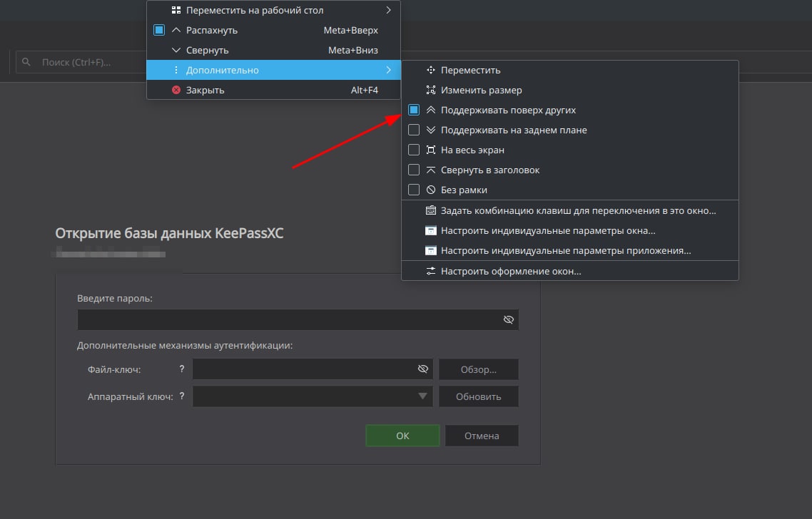The image size is (812, 519).
Task: Click the help question mark beside Аппаратный ключ
Action: point(182,396)
